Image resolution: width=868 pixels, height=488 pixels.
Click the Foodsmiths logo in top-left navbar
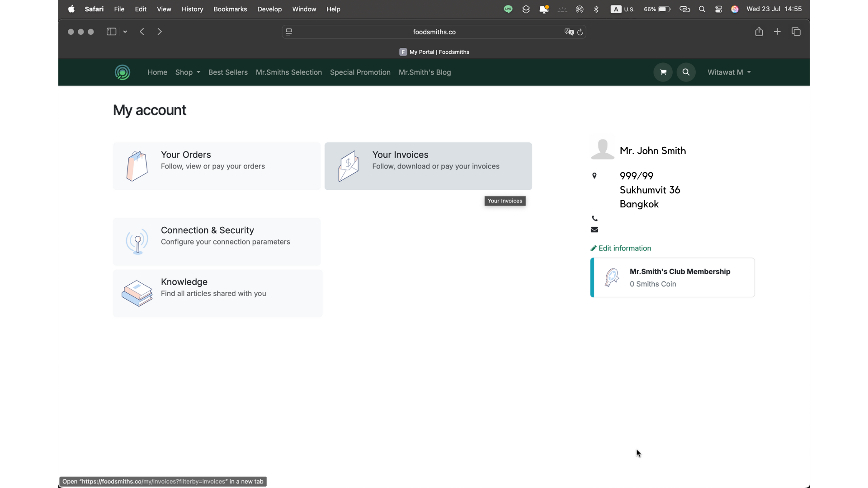tap(122, 72)
